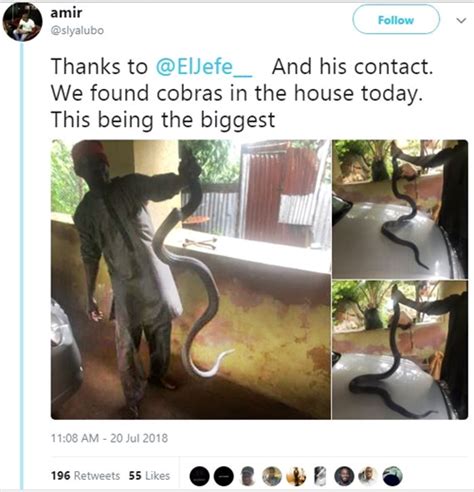
Task: Show the 196 Retweets list
Action: (85, 476)
